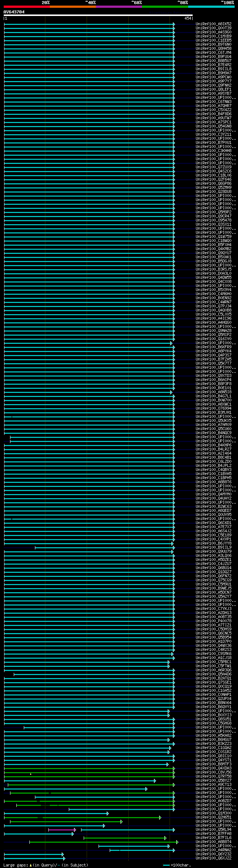Select the UniRef100_A9SYB7 label
This screenshot has width=238, height=868.
pyautogui.click(x=213, y=94)
